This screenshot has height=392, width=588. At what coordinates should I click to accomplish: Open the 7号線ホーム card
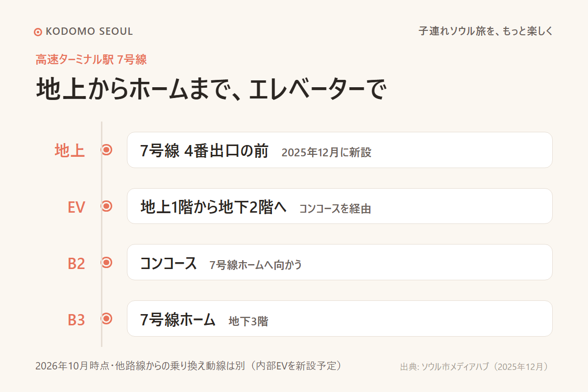[340, 318]
